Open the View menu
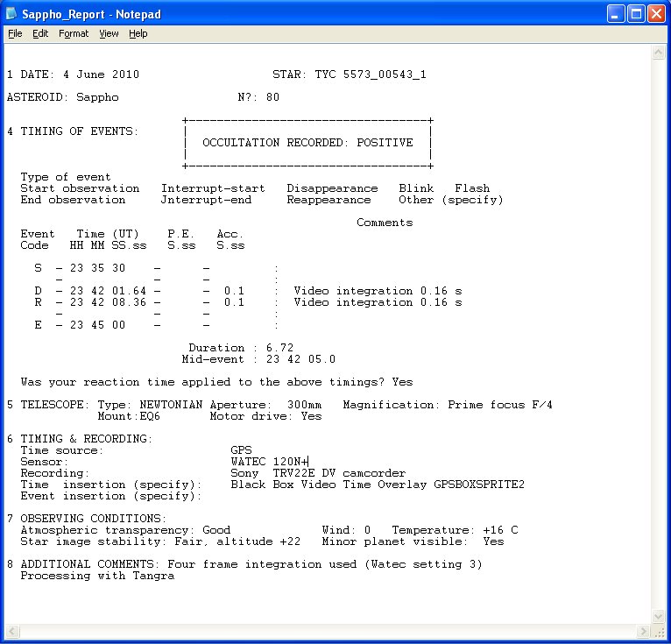This screenshot has width=671, height=644. click(109, 33)
